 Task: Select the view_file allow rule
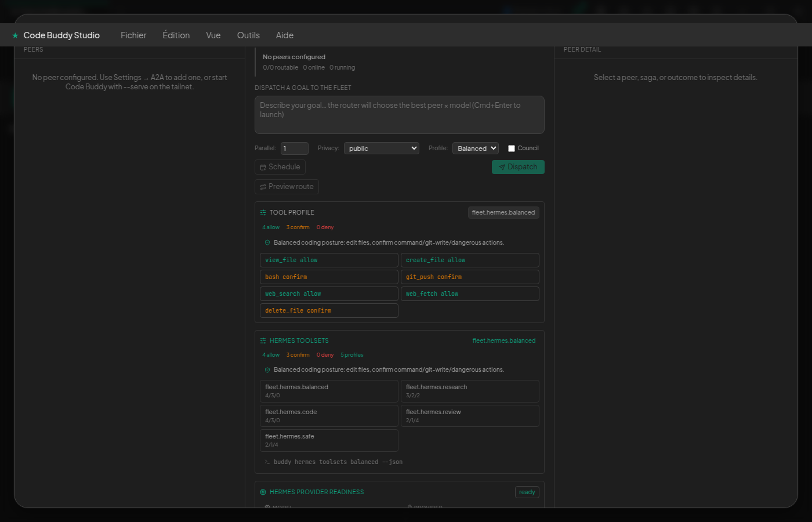[x=329, y=260]
